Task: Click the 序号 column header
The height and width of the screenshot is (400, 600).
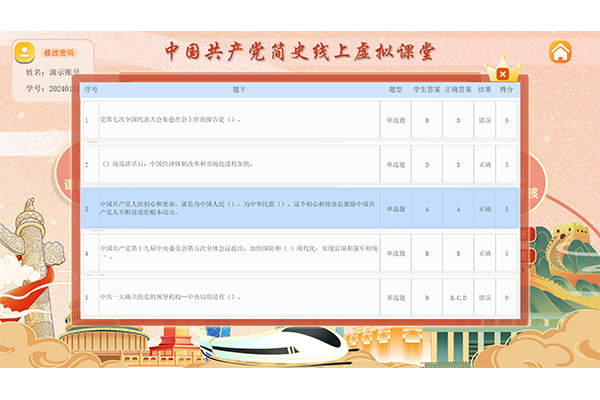Action: (91, 90)
